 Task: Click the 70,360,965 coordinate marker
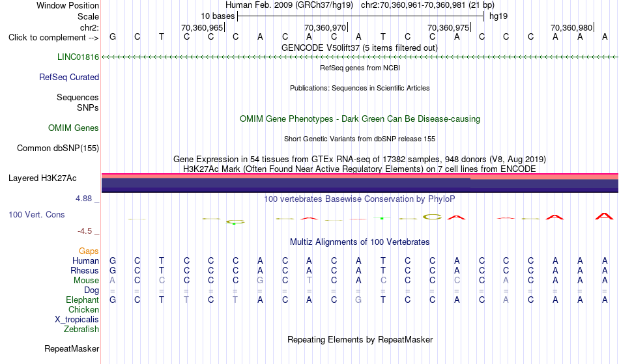coord(202,27)
